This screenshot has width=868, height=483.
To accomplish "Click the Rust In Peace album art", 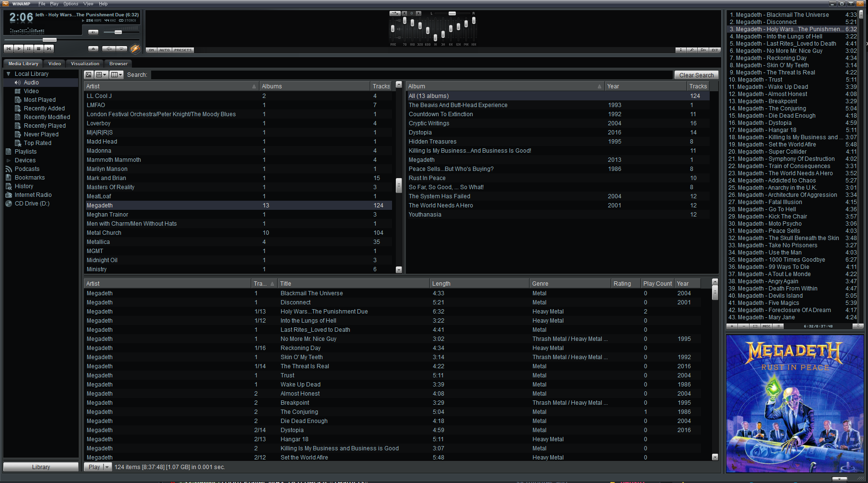I will tap(795, 403).
